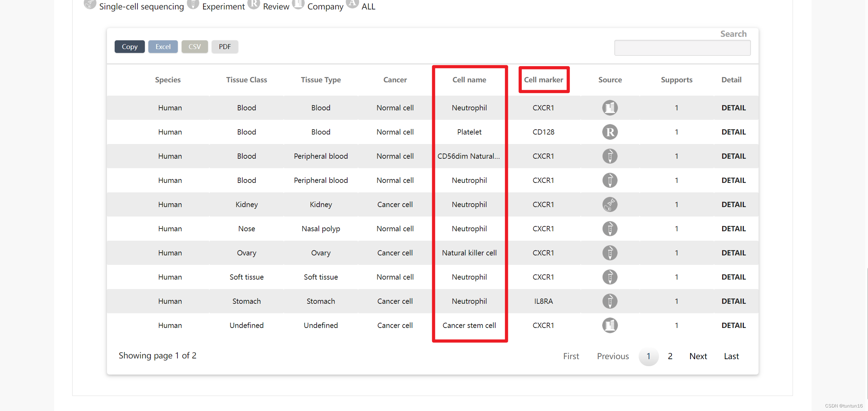
Task: Click the Experiment source icon in the CD56dim Natural row
Action: (x=610, y=156)
